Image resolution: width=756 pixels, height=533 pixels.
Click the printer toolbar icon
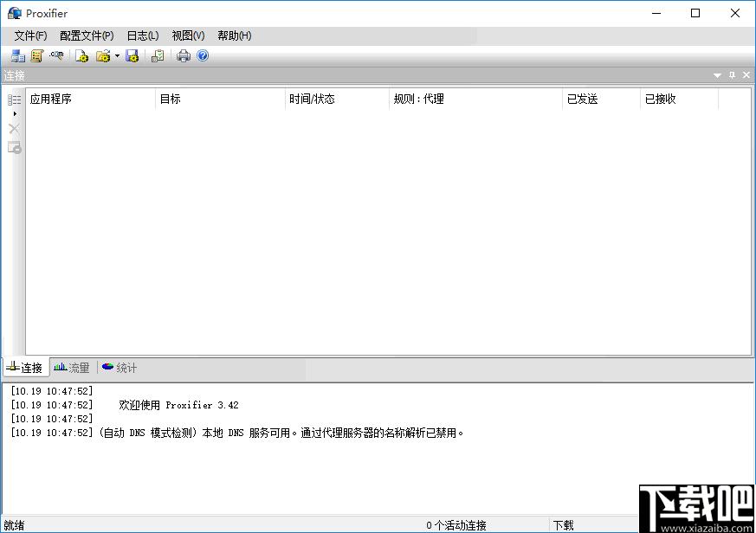[x=184, y=56]
